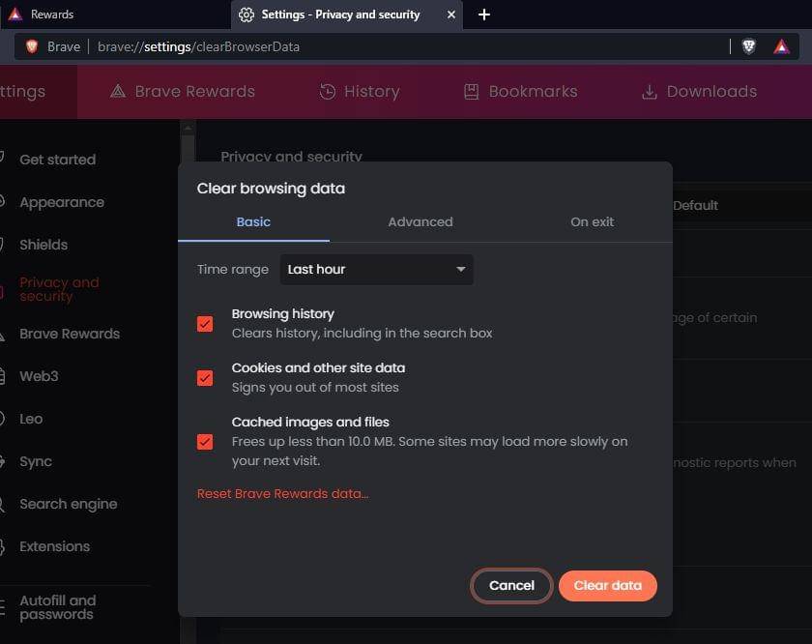This screenshot has height=644, width=812.
Task: Switch to the Advanced tab
Action: click(x=420, y=221)
